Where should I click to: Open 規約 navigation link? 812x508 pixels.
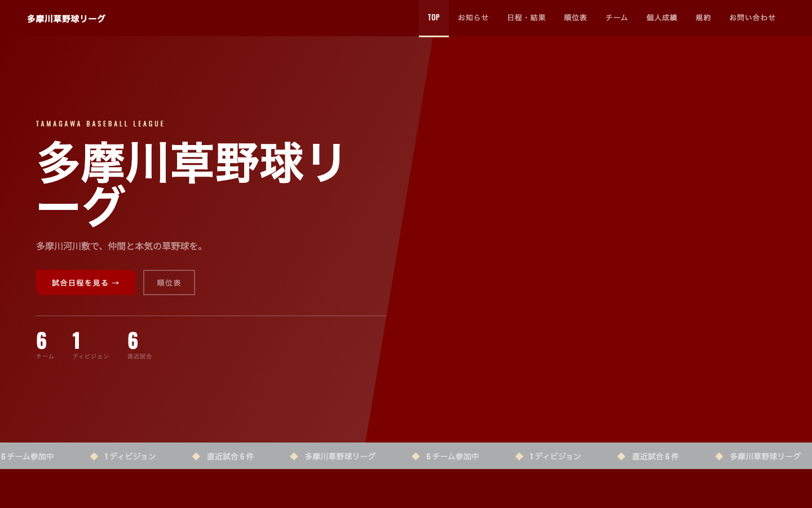click(703, 18)
